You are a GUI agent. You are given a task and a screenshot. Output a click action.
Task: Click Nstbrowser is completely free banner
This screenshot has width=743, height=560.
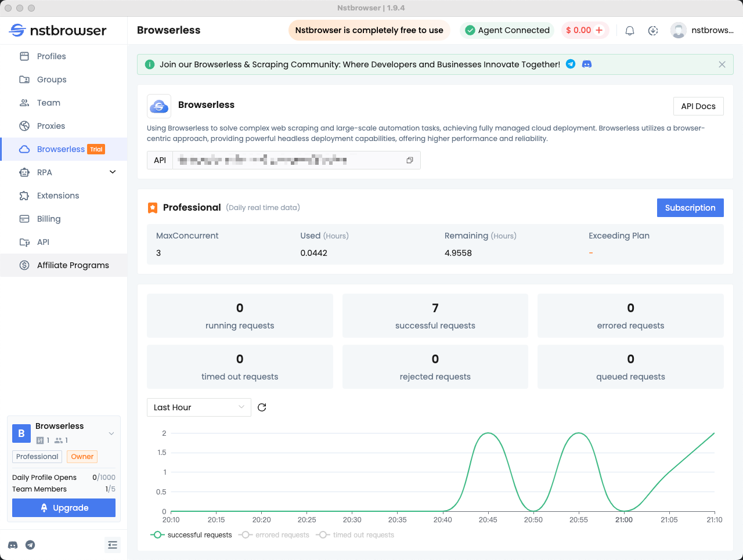click(x=369, y=30)
